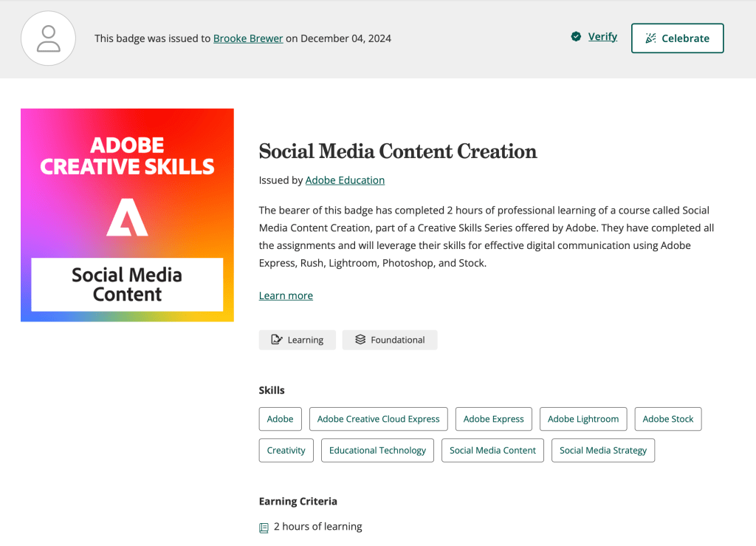The height and width of the screenshot is (546, 756).
Task: Click the Creativity skill tag
Action: coord(286,451)
